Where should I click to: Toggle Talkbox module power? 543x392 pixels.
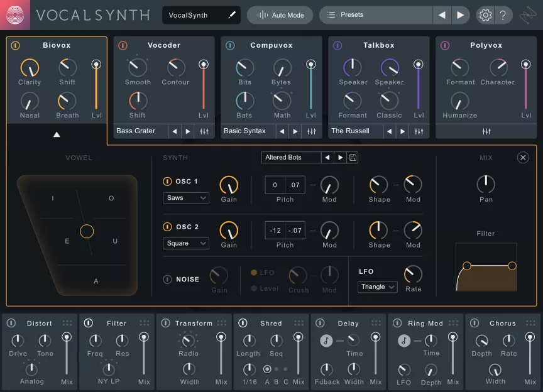pyautogui.click(x=337, y=45)
